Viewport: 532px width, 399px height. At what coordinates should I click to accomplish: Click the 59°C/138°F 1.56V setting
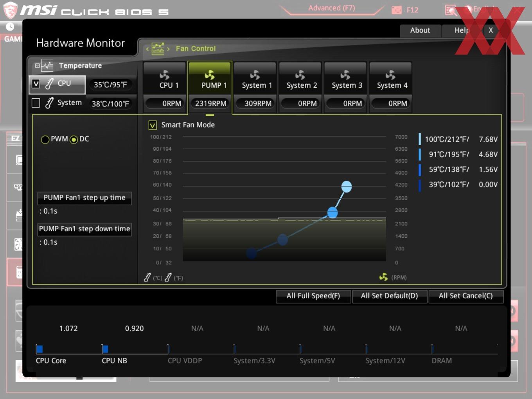click(x=458, y=169)
